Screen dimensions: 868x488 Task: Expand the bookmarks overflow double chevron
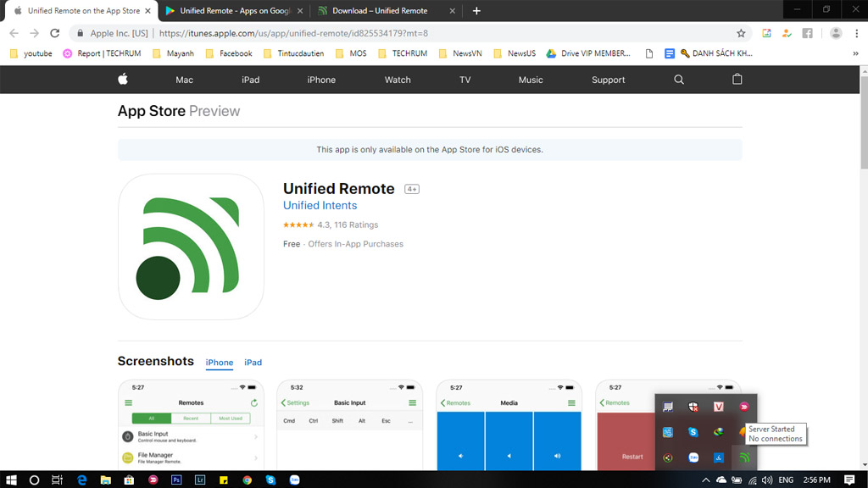(855, 53)
